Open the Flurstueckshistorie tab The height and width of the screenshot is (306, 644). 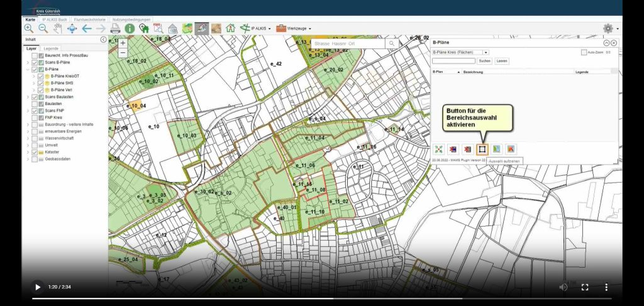tap(89, 20)
